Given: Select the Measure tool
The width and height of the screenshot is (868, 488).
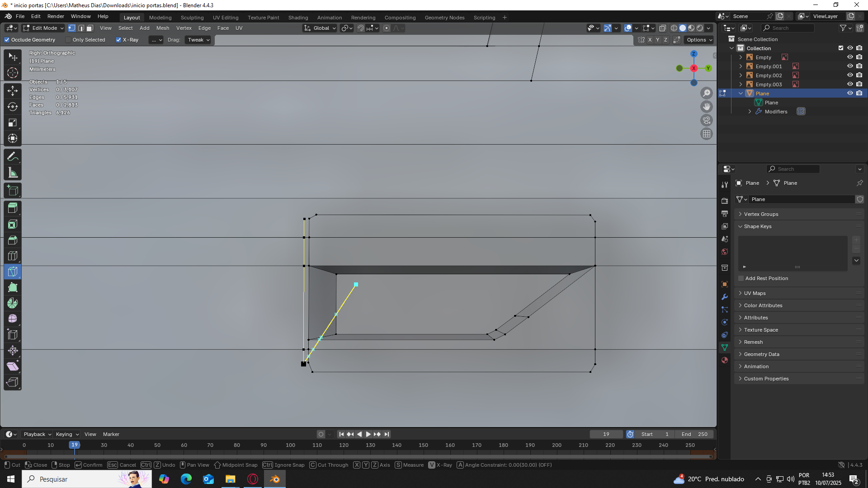Looking at the screenshot, I should (13, 173).
